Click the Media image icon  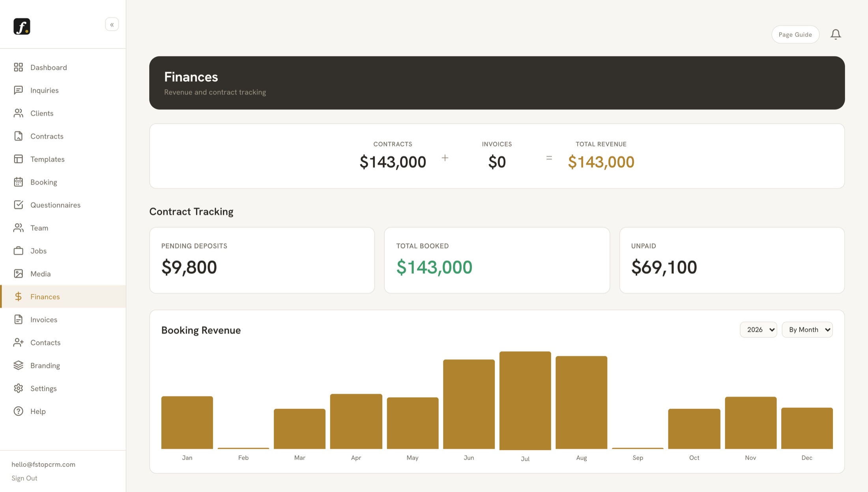19,274
